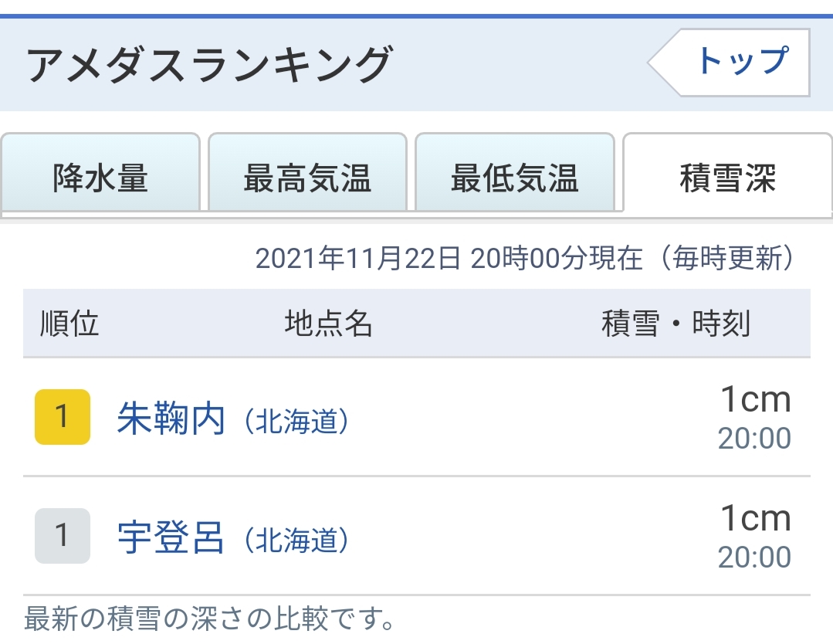Click the 20:00 time in 朱鞠内 row
The height and width of the screenshot is (644, 833).
(754, 439)
